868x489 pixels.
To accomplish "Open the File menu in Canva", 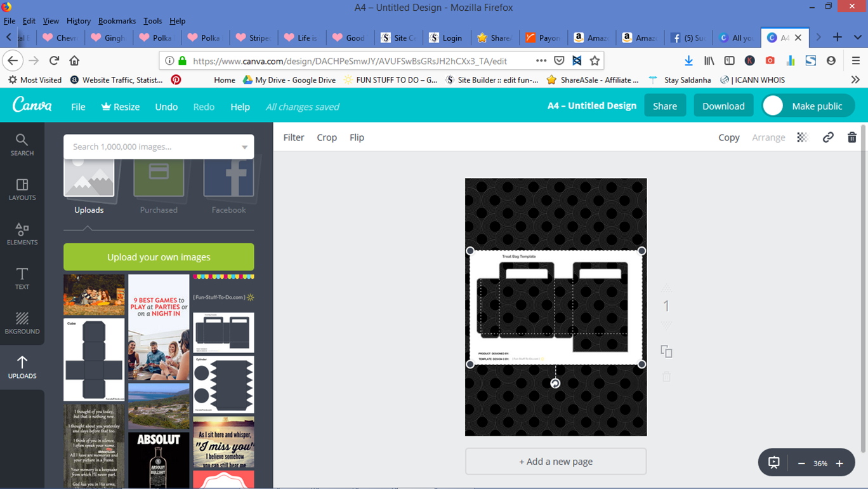I will coord(77,107).
